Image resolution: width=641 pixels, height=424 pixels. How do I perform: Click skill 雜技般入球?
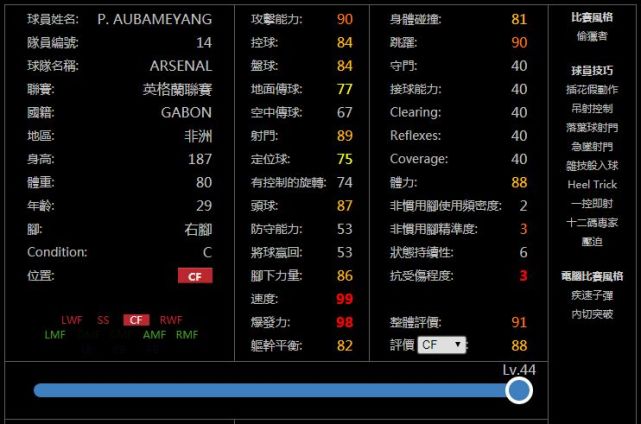(x=592, y=166)
